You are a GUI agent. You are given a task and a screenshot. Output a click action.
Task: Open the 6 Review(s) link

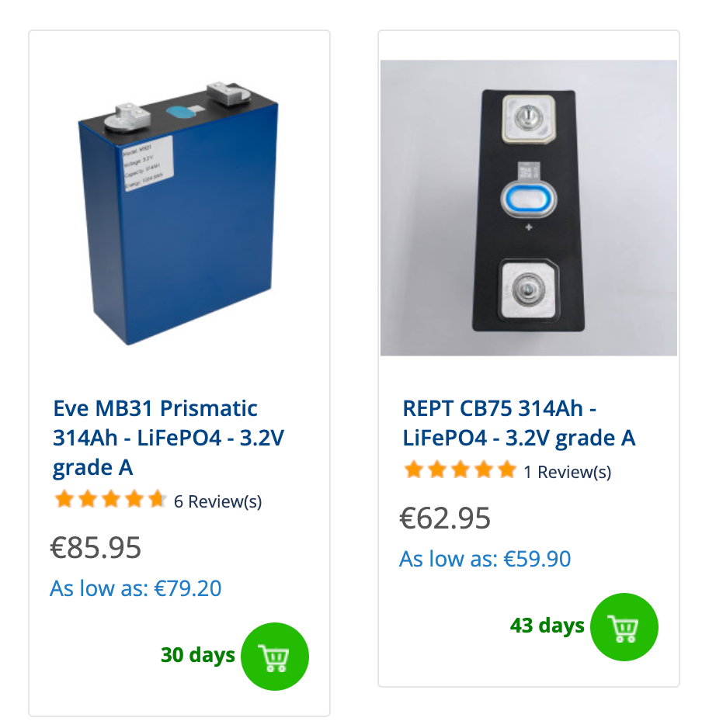point(217,501)
